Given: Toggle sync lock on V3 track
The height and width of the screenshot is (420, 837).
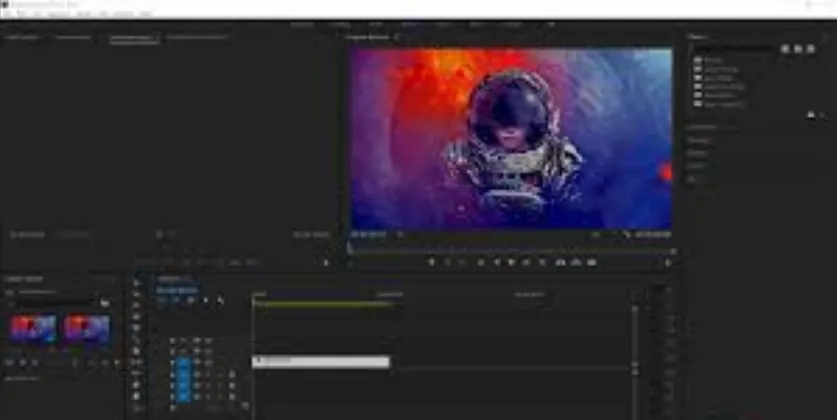Looking at the screenshot, I should point(196,340).
